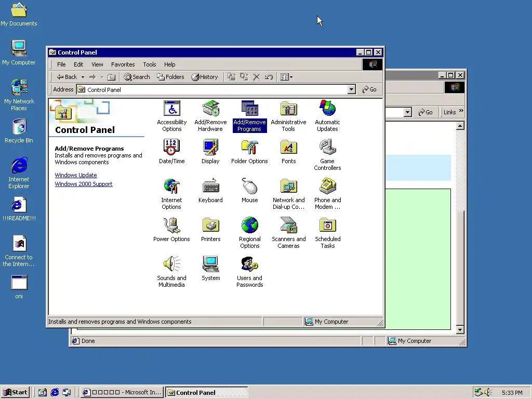Screen dimensions: 532x399
Task: Switch to Microsoft Internet Explorer taskbar button
Action: pos(122,393)
